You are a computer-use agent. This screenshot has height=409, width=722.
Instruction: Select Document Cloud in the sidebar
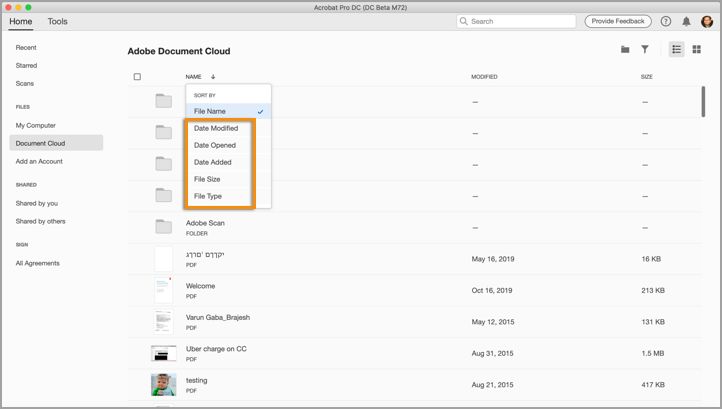point(56,143)
